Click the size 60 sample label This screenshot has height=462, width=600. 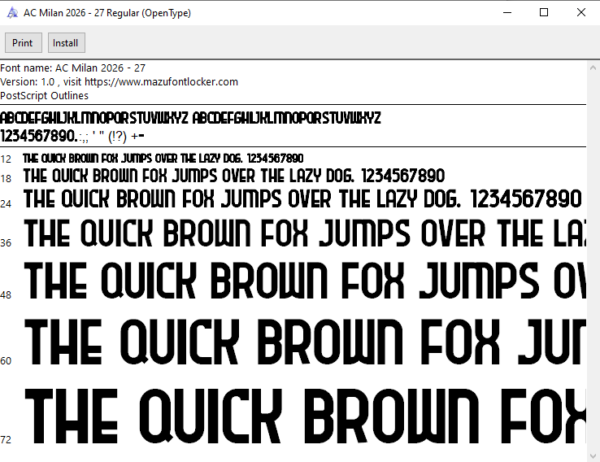coord(6,361)
